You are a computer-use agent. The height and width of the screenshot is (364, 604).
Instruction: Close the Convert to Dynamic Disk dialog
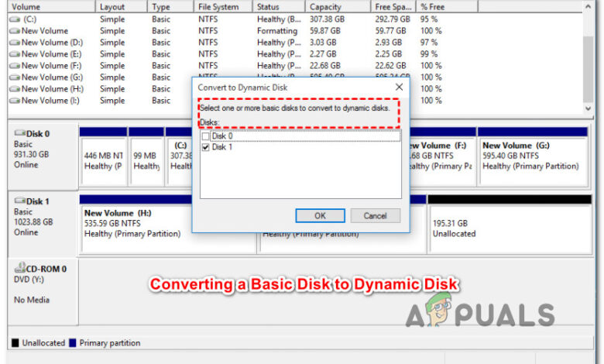click(x=399, y=87)
